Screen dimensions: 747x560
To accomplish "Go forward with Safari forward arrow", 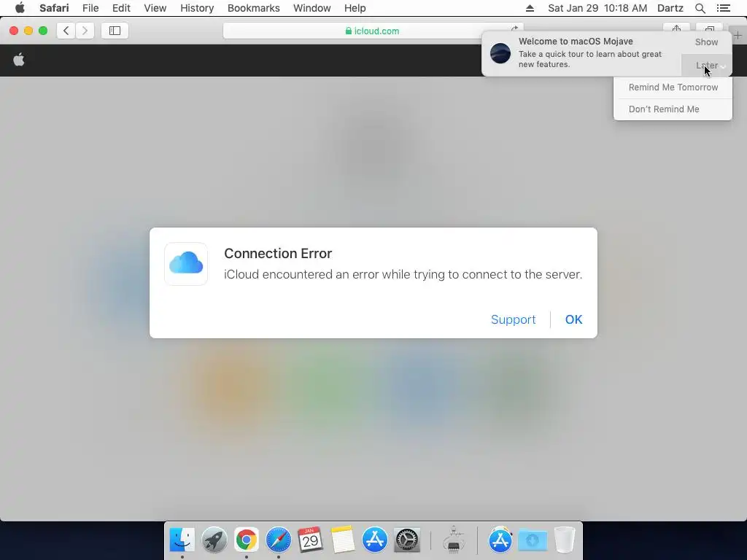I will (85, 31).
